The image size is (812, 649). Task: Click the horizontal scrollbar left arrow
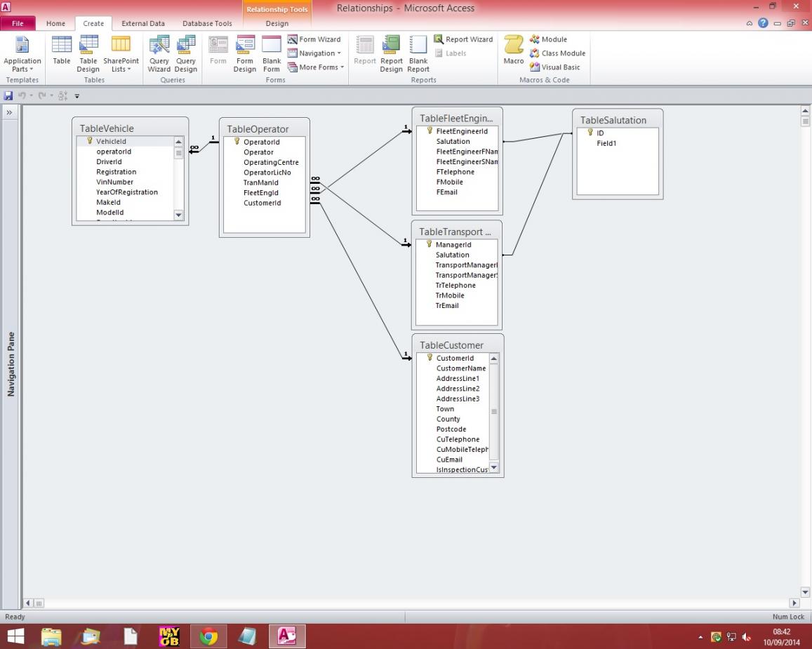pyautogui.click(x=28, y=603)
